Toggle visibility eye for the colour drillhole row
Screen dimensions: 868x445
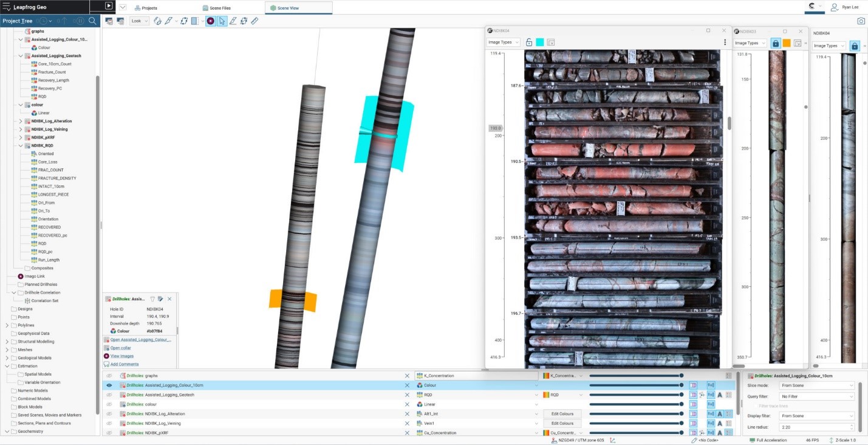pos(109,404)
